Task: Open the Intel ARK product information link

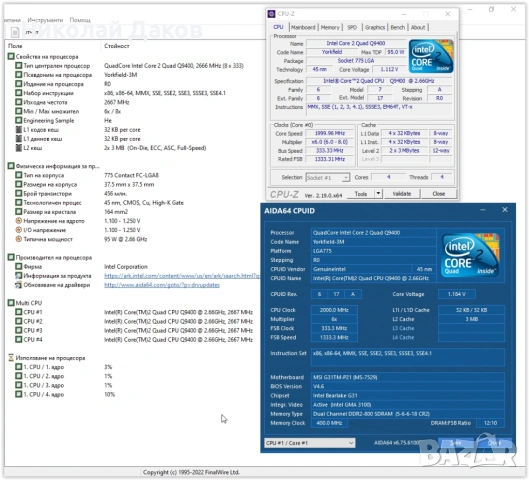Action: 182,276
